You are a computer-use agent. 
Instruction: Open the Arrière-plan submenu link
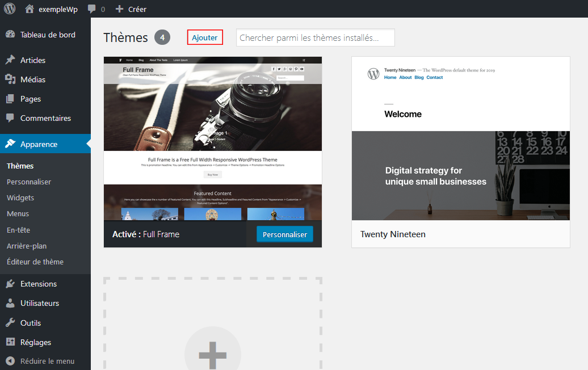(26, 246)
